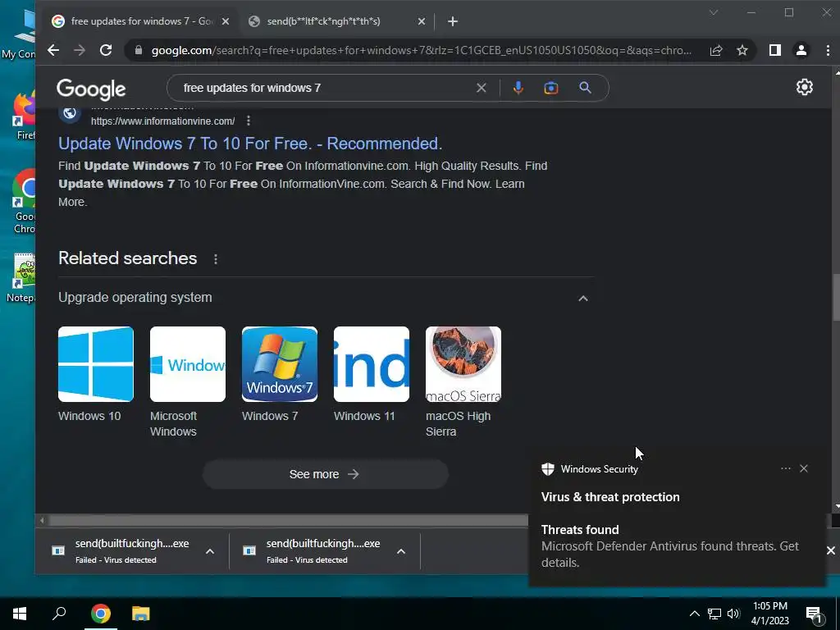
Task: Close the downloads bar
Action: pos(830,550)
